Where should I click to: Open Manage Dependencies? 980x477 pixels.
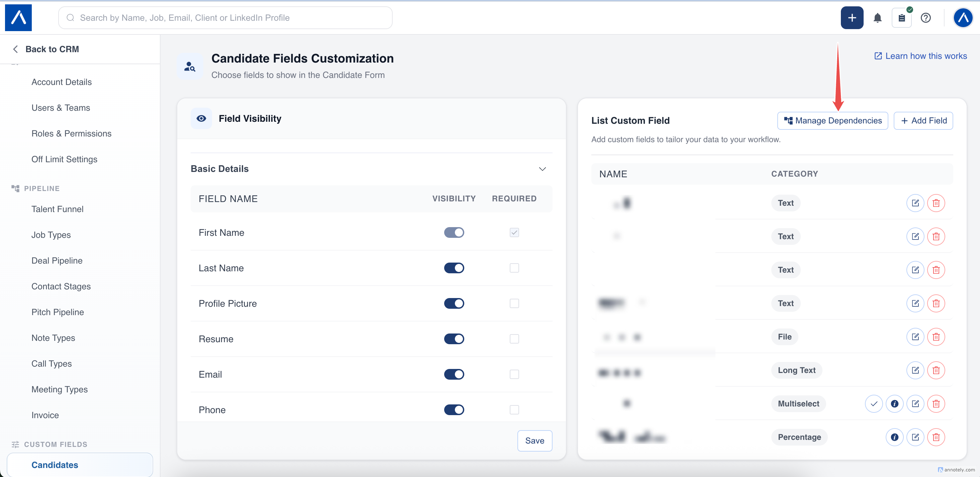pos(832,120)
